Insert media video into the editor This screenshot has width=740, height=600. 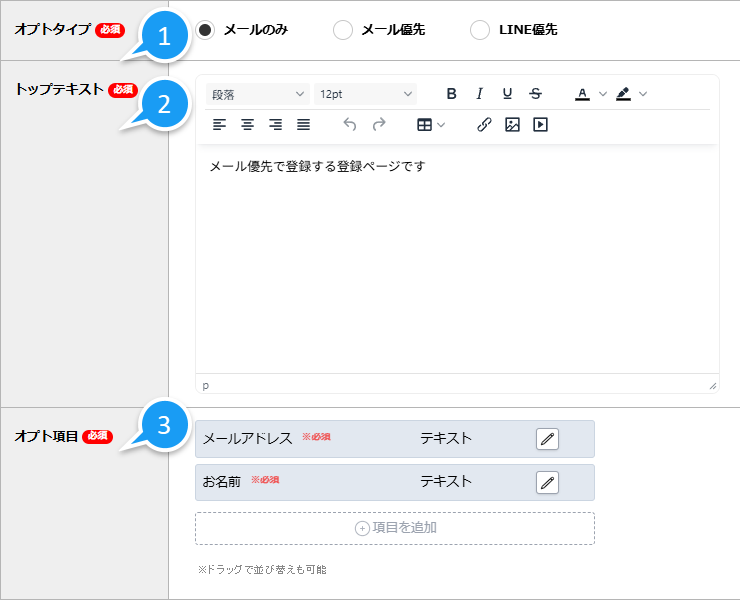pos(540,125)
